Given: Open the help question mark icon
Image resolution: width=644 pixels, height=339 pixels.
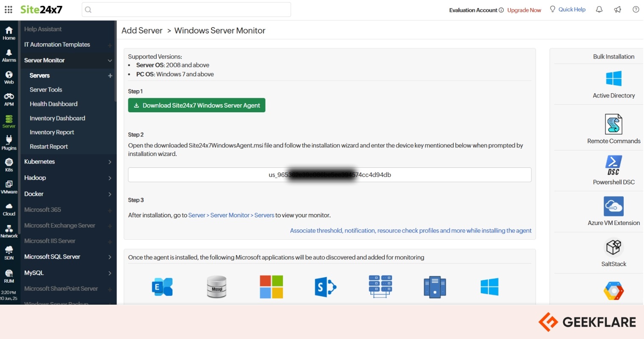Looking at the screenshot, I should pyautogui.click(x=636, y=9).
